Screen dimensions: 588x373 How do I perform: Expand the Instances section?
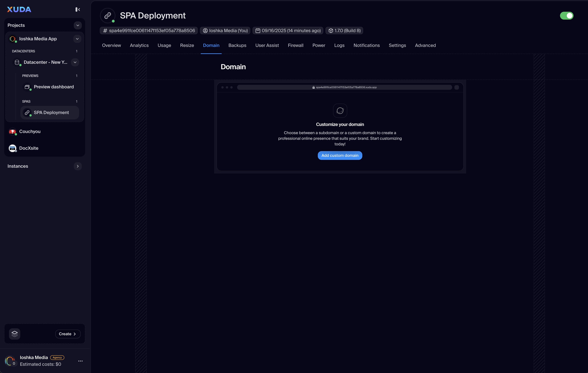point(78,166)
